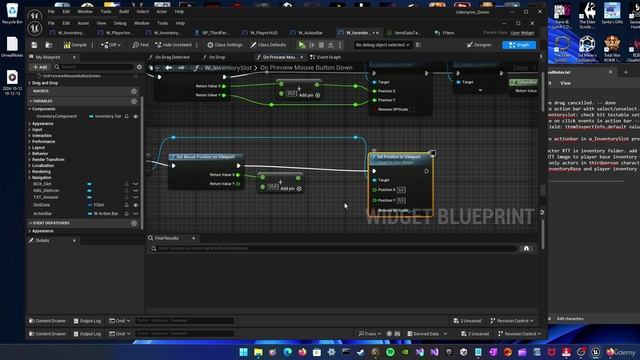This screenshot has height=360, width=640.
Task: Open the BP_ThirdPer... asset tab
Action: (212, 33)
